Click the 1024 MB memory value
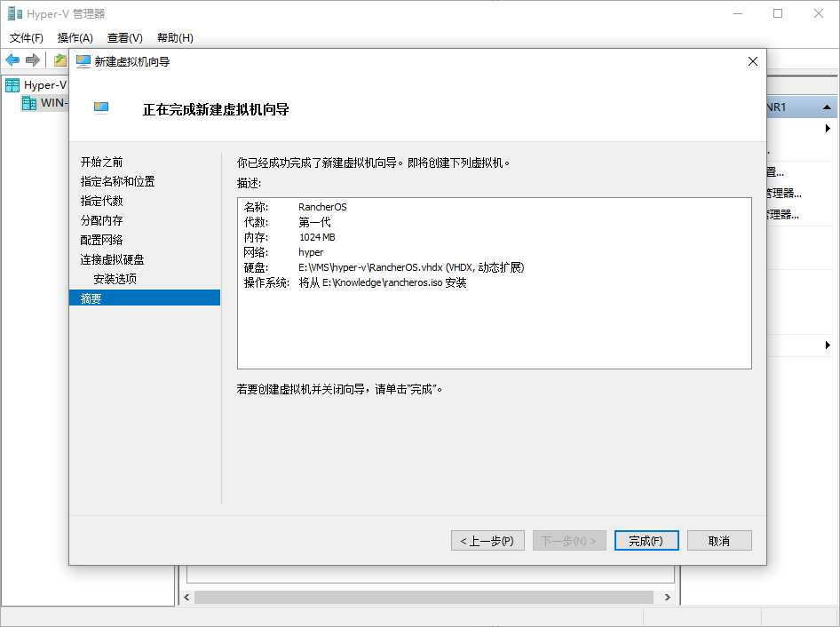840x627 pixels. pyautogui.click(x=317, y=237)
